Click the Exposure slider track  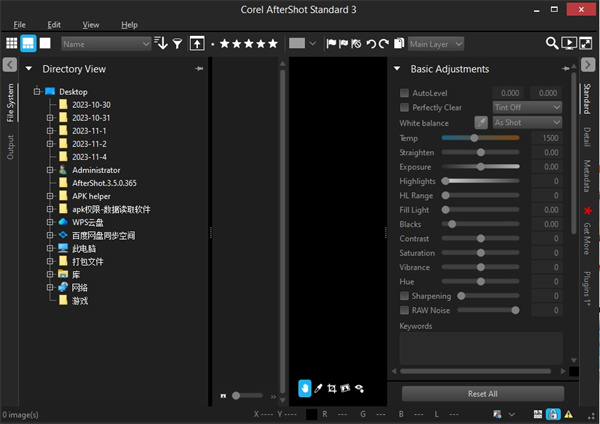pos(480,166)
